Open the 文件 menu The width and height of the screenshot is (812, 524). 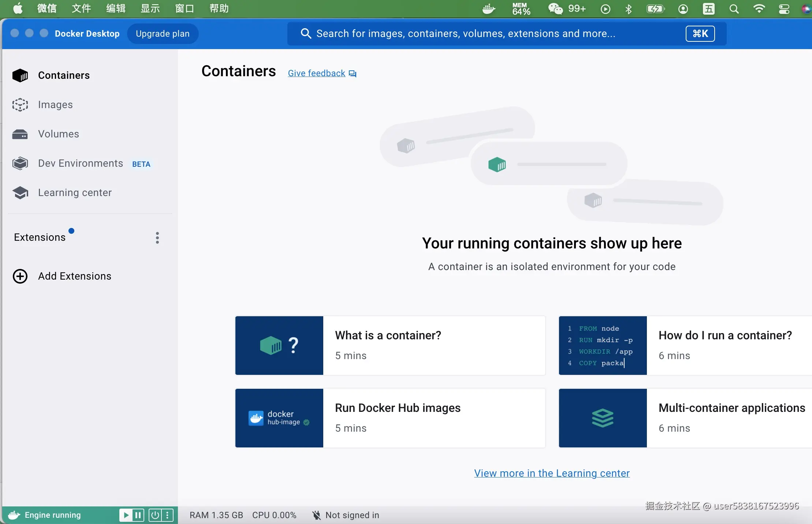point(81,8)
